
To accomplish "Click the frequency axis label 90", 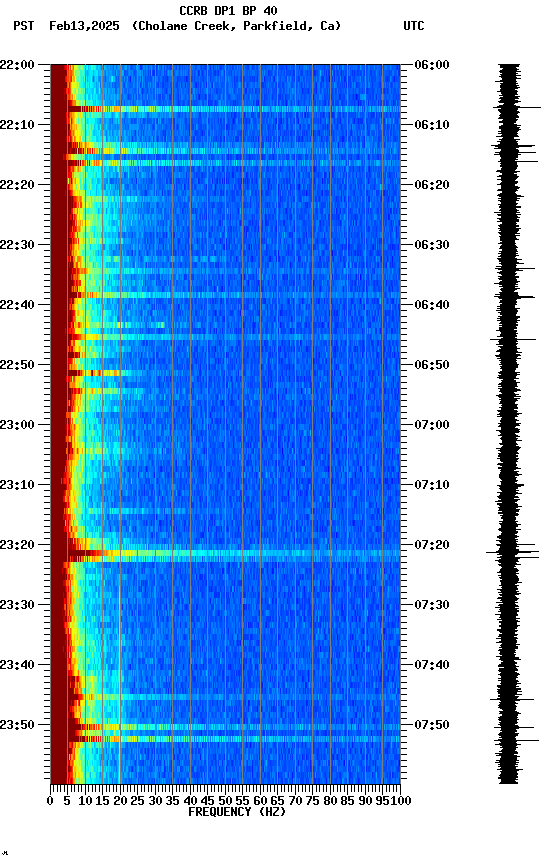I will click(x=365, y=801).
